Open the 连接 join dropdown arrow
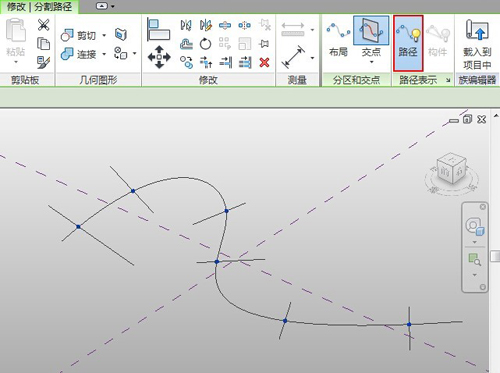This screenshot has height=373, width=500. [104, 54]
